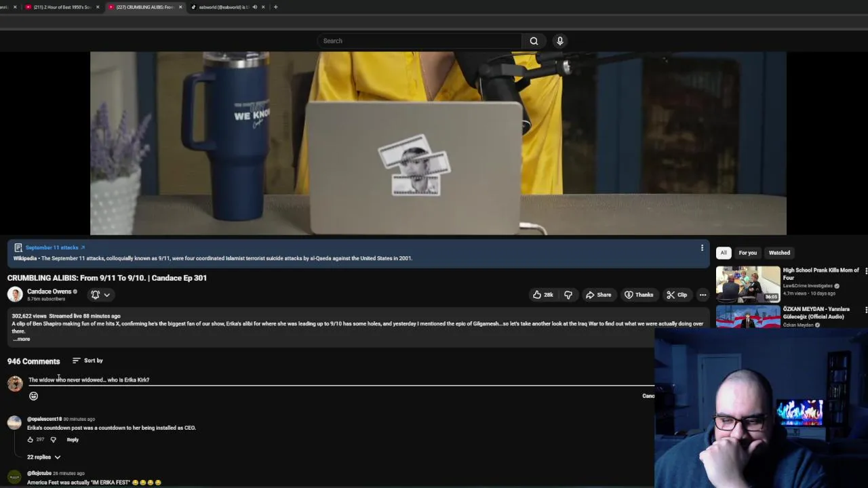Open Candace Owens channel avatar
The image size is (868, 488).
pyautogui.click(x=14, y=294)
